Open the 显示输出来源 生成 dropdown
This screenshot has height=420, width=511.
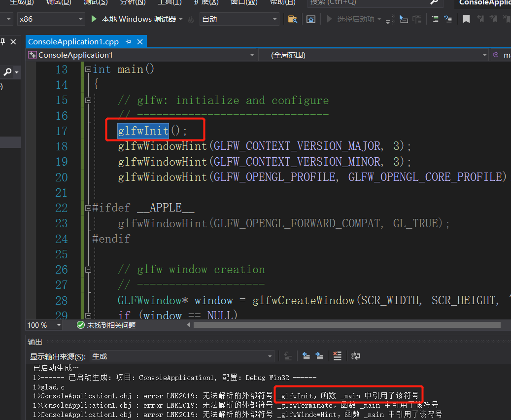181,356
